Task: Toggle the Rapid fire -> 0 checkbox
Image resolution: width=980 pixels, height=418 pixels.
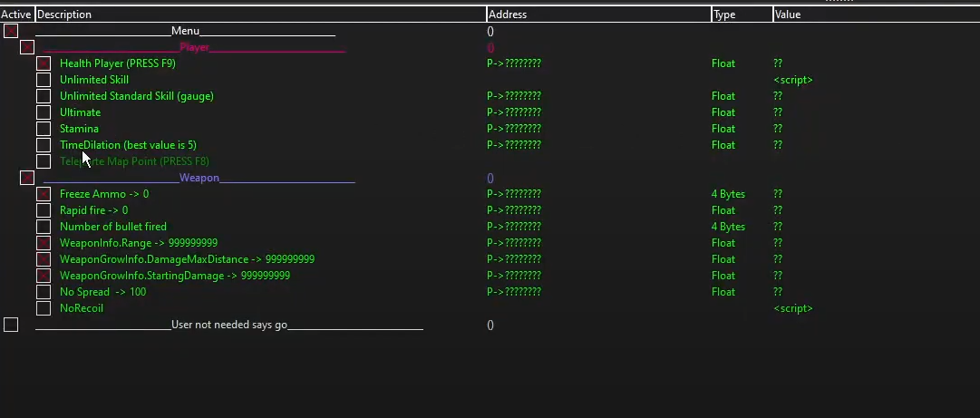Action: 44,210
